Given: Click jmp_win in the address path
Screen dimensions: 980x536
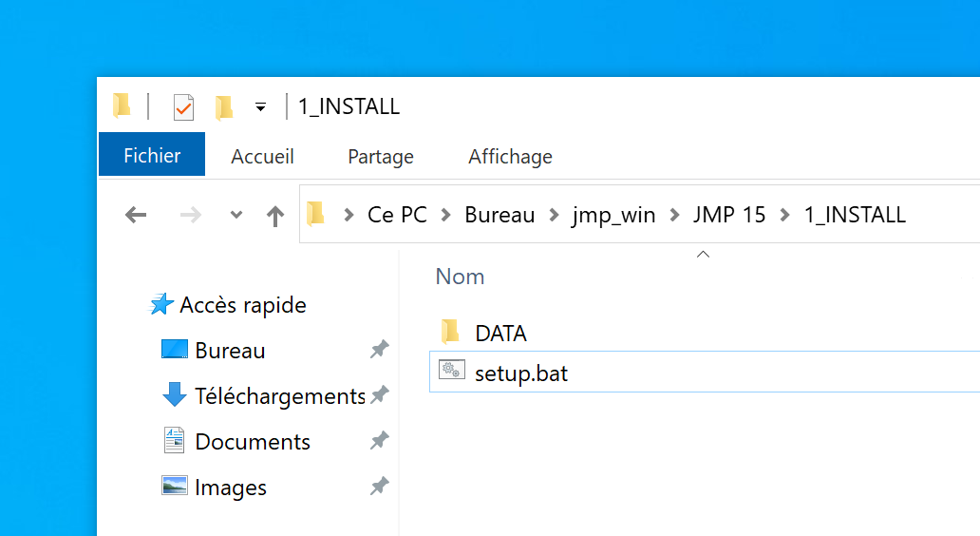Looking at the screenshot, I should pos(613,215).
